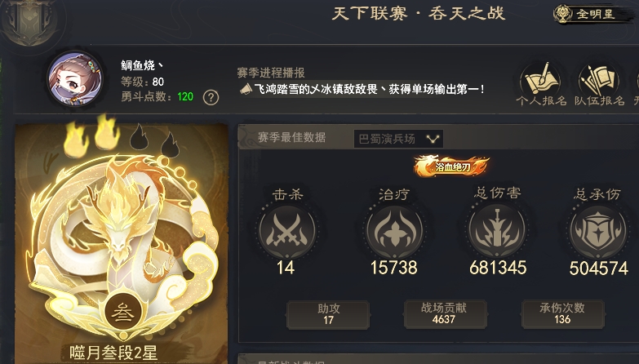Select the 击杀 crossed swords icon
639x364 pixels.
click(287, 231)
